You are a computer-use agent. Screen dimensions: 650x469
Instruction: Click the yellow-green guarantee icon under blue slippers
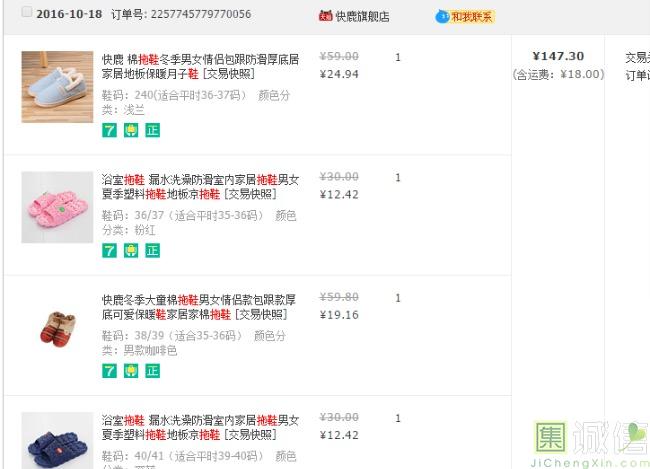[130, 130]
